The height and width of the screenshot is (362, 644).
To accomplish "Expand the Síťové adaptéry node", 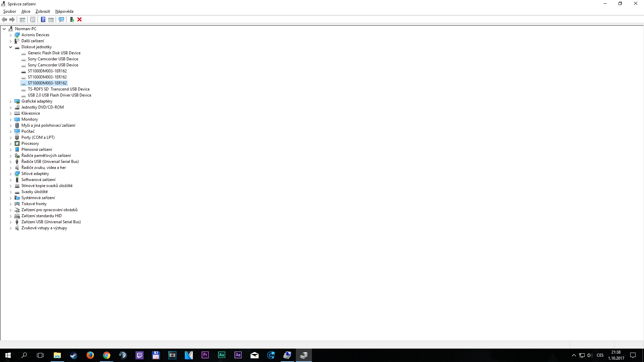I will click(x=10, y=174).
